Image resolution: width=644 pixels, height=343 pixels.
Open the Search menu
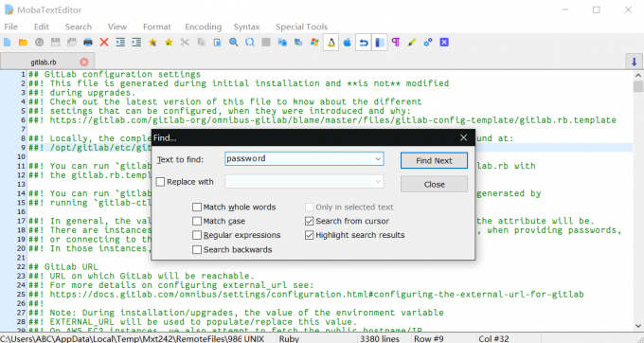[x=79, y=27]
